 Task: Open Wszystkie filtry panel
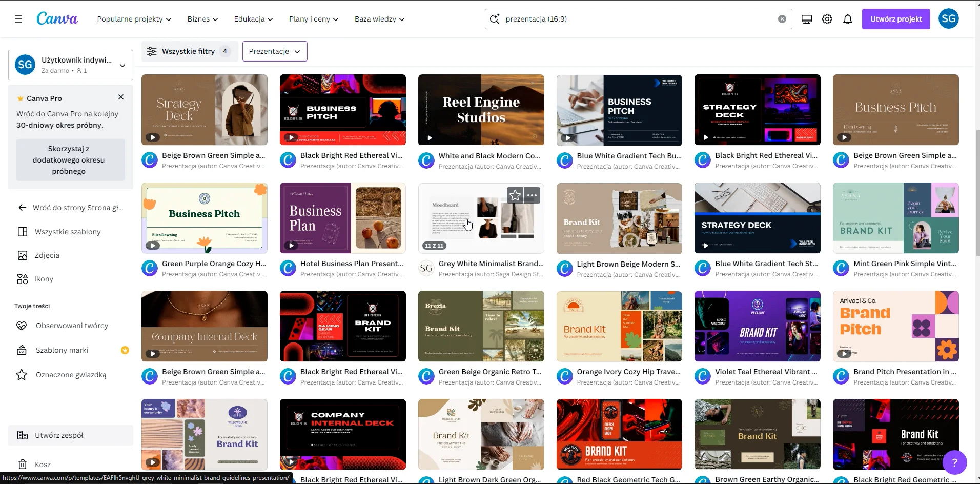(190, 51)
